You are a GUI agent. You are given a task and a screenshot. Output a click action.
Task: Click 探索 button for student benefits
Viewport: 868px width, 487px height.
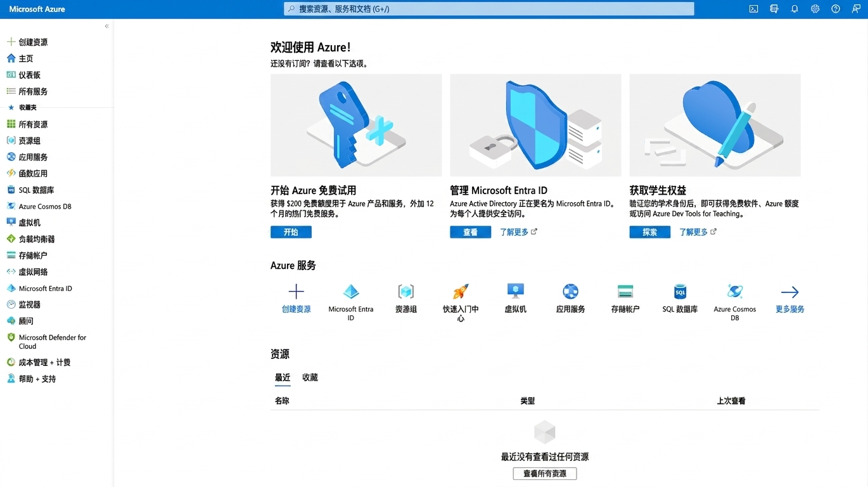(649, 232)
